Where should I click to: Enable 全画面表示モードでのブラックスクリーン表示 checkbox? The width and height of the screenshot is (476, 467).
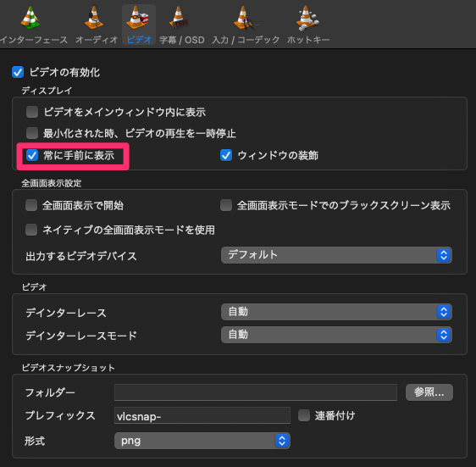point(226,205)
